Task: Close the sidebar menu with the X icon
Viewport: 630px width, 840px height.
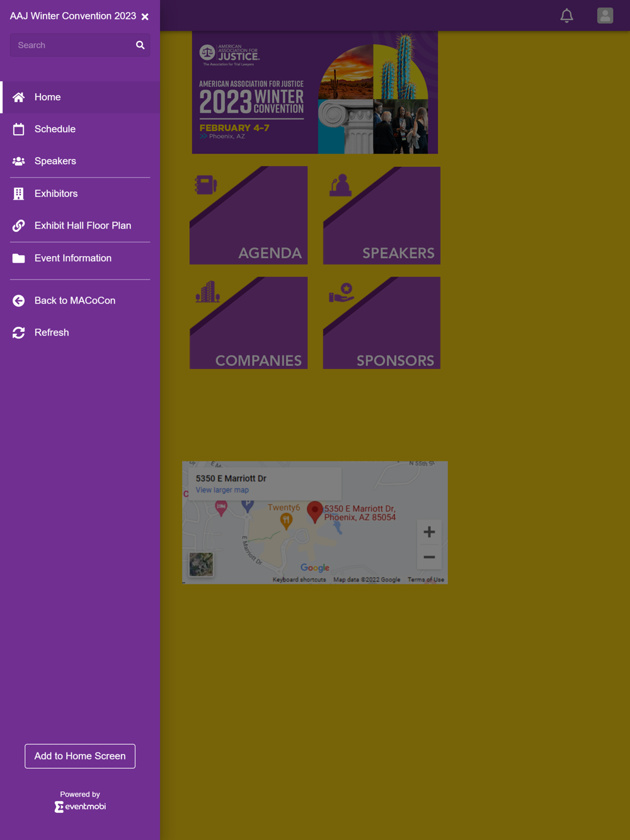Action: pyautogui.click(x=146, y=17)
